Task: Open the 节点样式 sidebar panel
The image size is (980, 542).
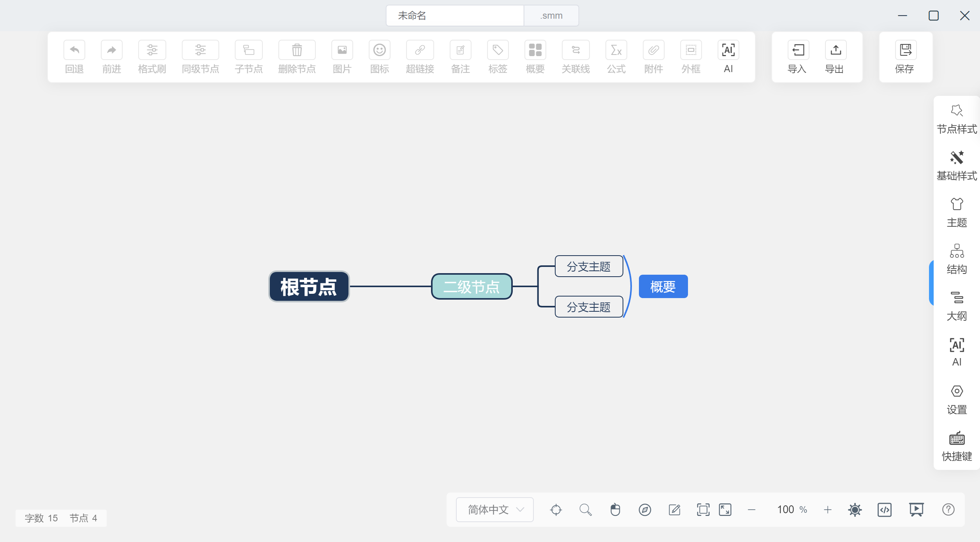Action: click(957, 119)
